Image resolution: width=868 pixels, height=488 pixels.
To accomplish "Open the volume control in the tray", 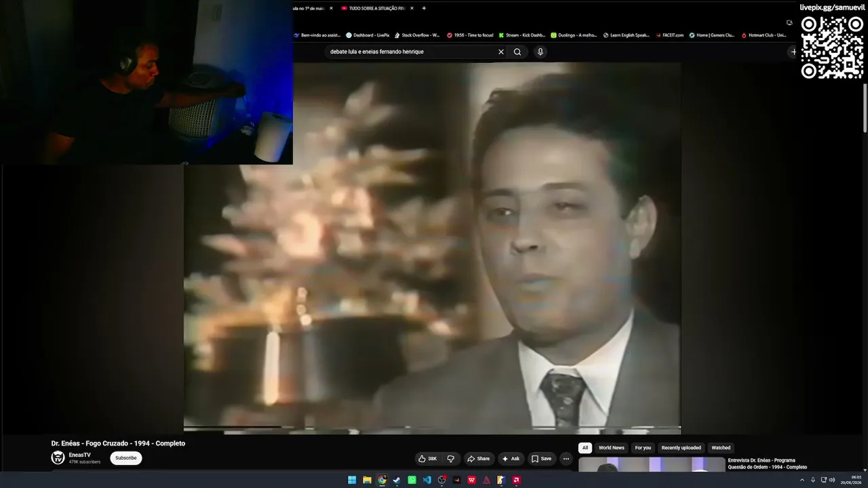I will click(832, 480).
